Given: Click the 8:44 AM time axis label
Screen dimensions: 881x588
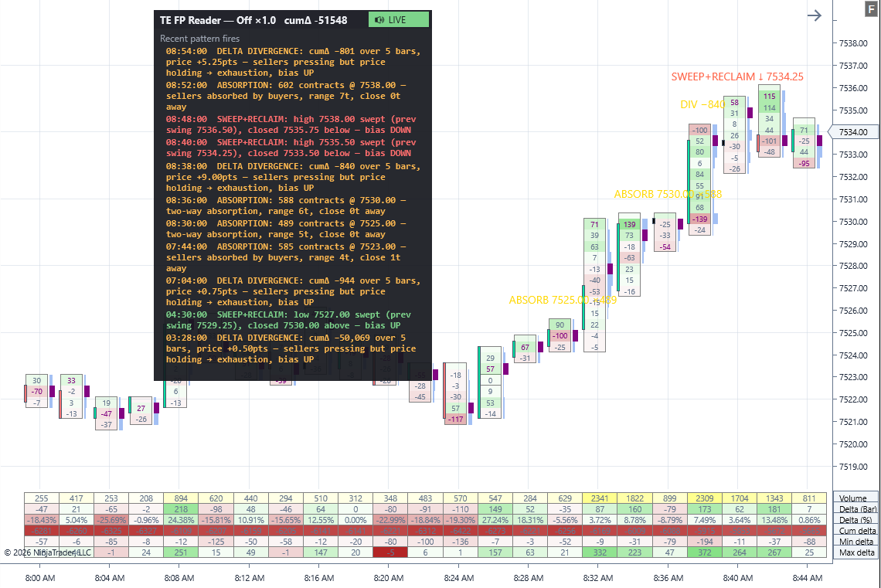Looking at the screenshot, I should pyautogui.click(x=808, y=578).
